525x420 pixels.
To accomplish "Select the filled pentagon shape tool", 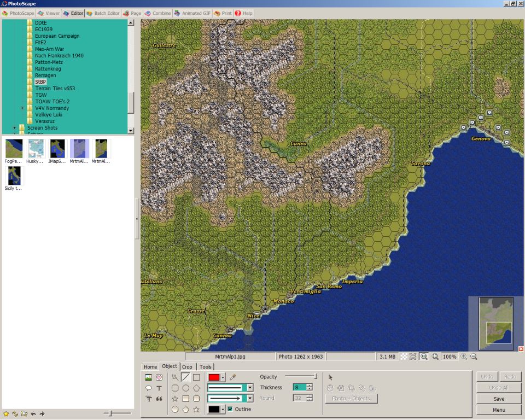I will click(x=185, y=409).
